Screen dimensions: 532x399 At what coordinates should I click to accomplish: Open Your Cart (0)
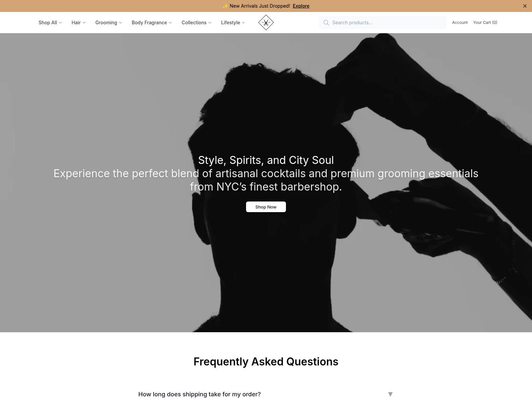(485, 23)
